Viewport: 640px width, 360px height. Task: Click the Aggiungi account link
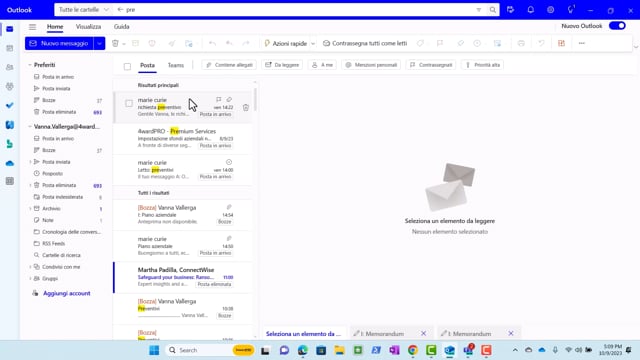pyautogui.click(x=67, y=293)
